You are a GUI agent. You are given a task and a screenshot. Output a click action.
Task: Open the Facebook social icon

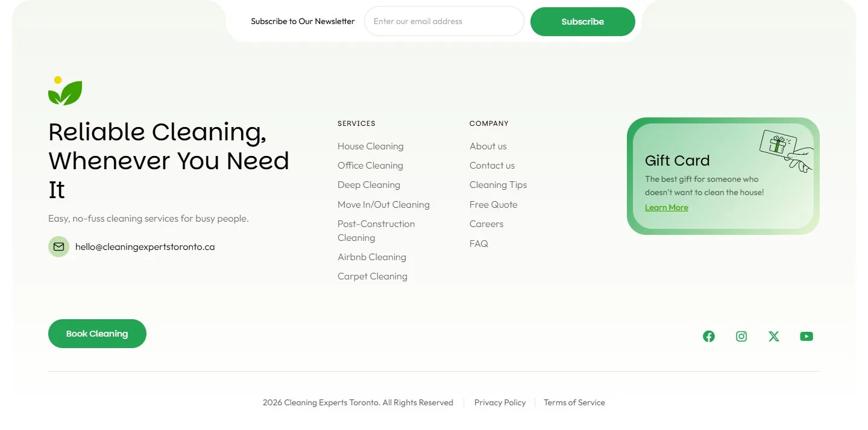pos(709,337)
